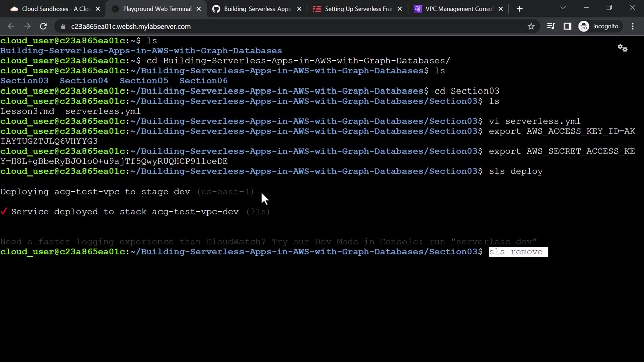Click the '(71s)' deploy duration text
Viewport: 644px width, 362px height.
tap(258, 212)
